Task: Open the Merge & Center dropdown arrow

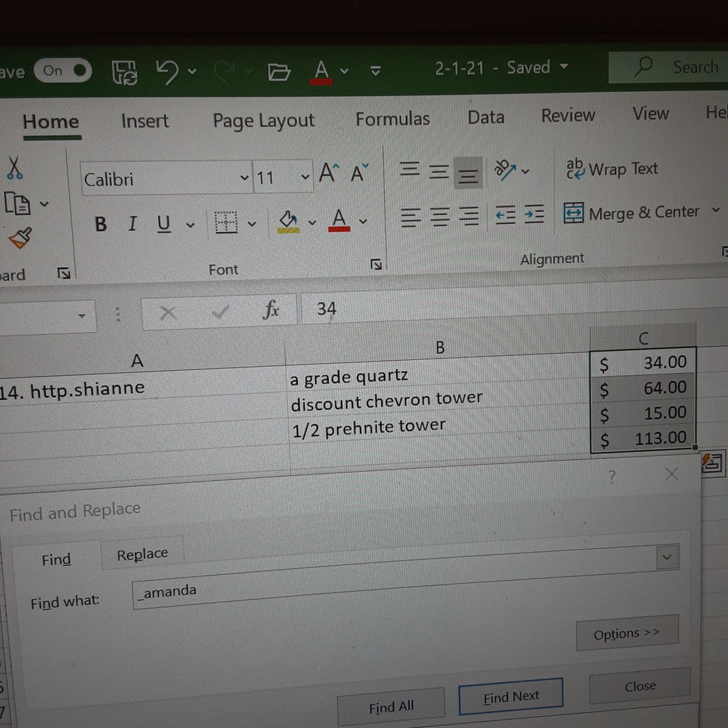Action: 716,210
